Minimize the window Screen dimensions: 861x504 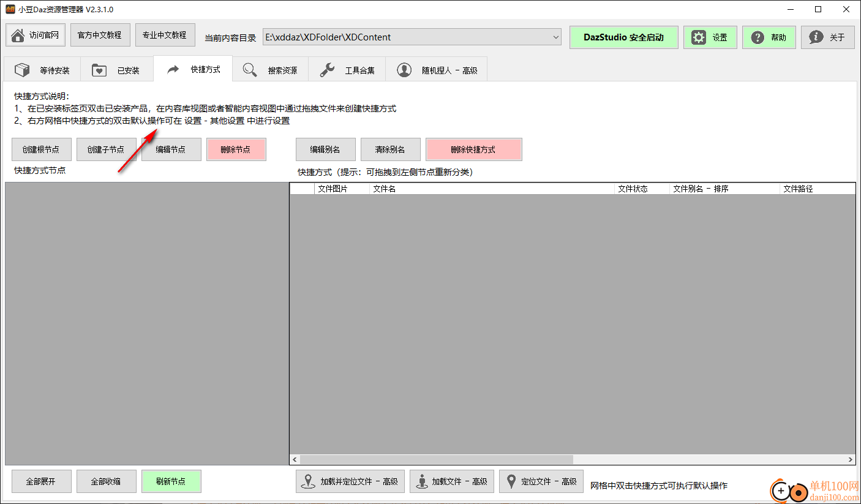pyautogui.click(x=790, y=9)
